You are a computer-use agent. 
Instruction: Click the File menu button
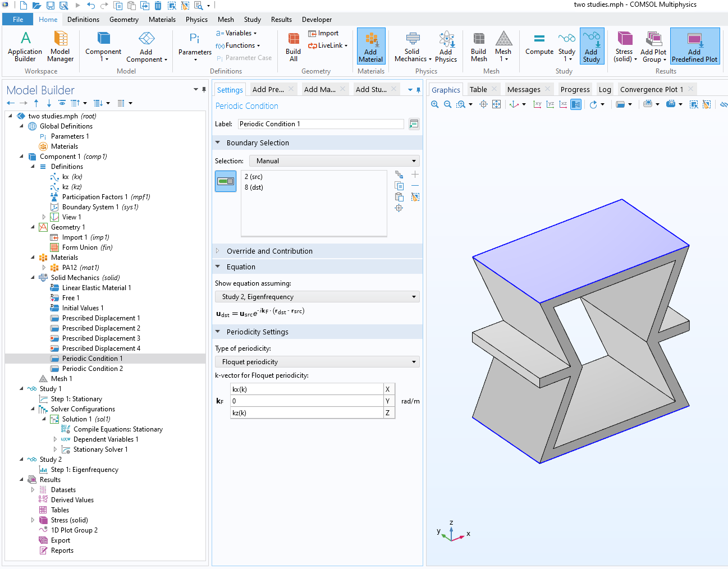tap(18, 20)
